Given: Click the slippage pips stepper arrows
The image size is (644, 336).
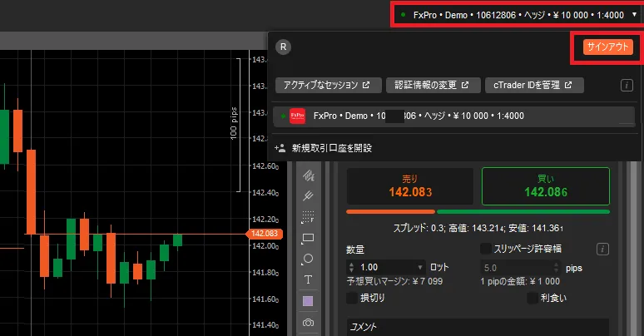Looking at the screenshot, I should click(556, 268).
